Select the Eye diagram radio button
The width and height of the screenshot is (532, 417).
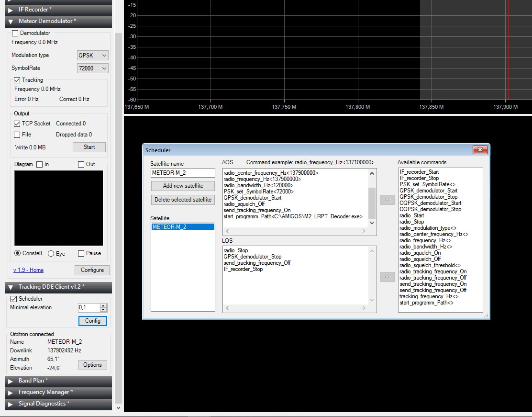(x=51, y=254)
